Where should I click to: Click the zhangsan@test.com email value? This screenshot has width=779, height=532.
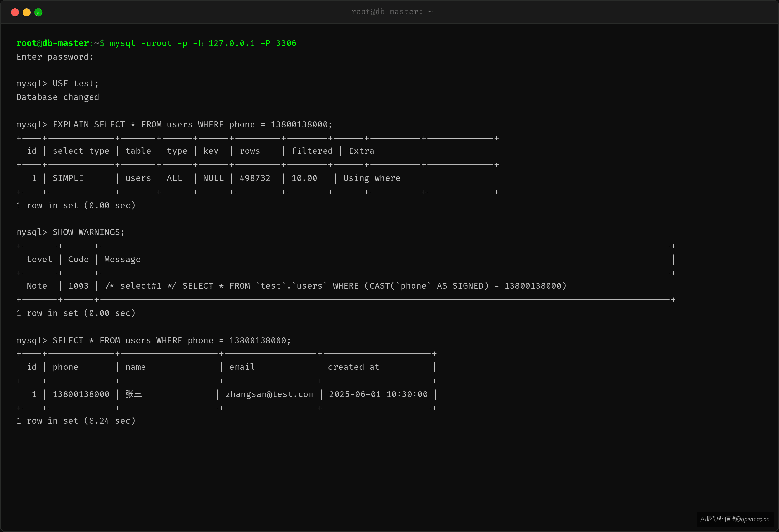tap(269, 394)
